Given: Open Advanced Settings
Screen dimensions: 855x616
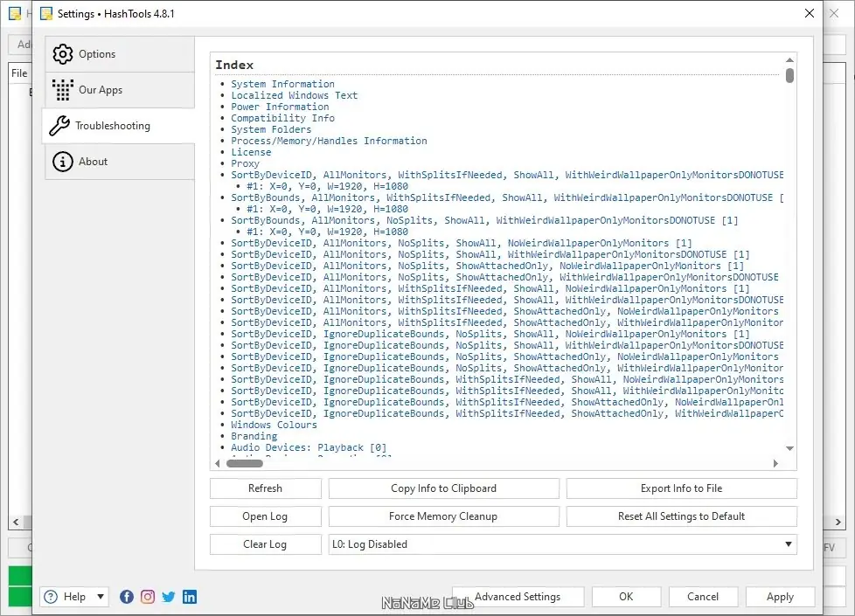Looking at the screenshot, I should pyautogui.click(x=518, y=597).
